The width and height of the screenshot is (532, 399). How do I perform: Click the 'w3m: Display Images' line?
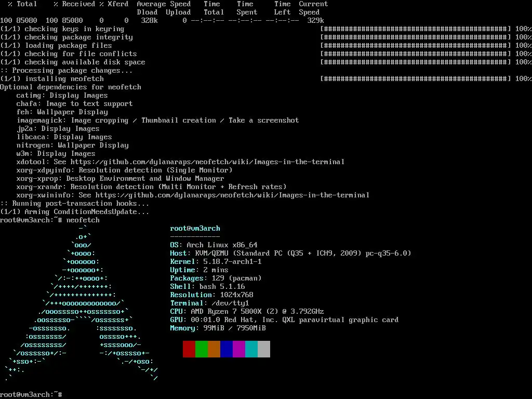(x=56, y=154)
